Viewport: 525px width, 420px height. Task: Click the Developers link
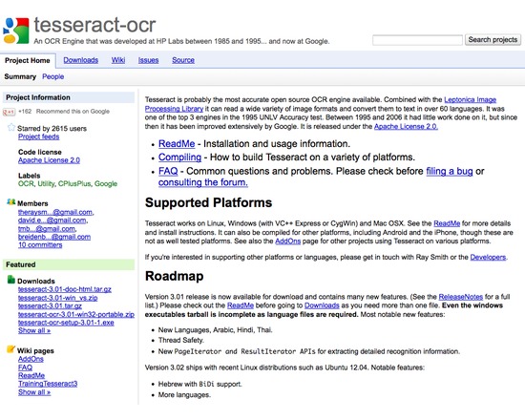(x=488, y=257)
